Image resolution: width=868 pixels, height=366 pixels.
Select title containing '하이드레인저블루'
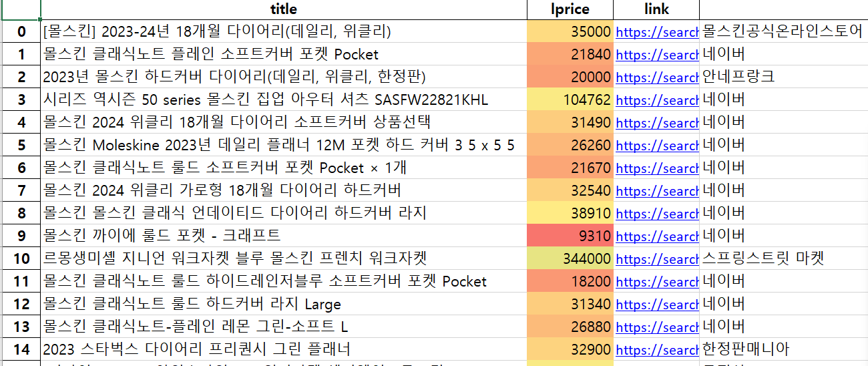click(284, 281)
